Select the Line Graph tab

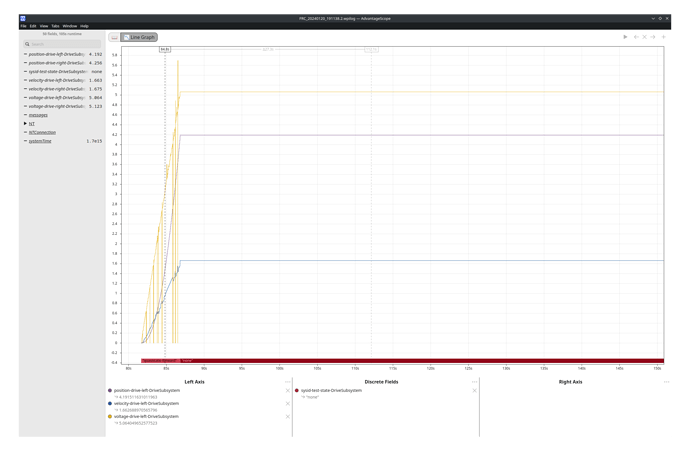tap(139, 37)
